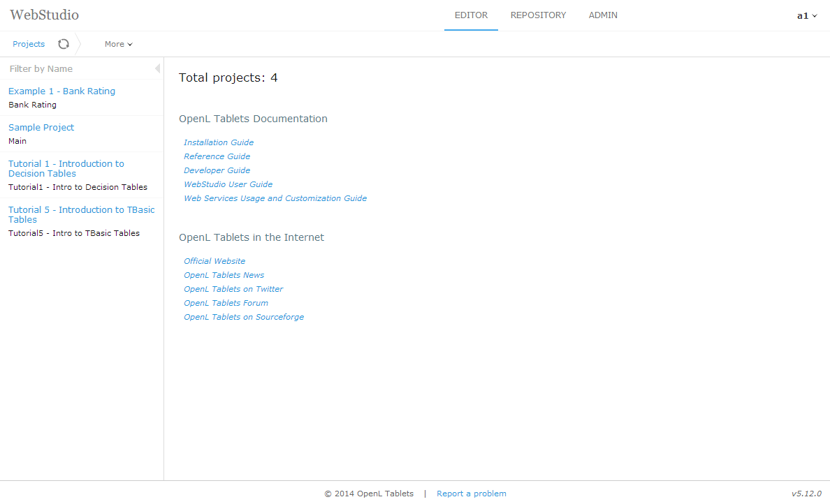This screenshot has width=830, height=504.
Task: Open OpenL Tablets on Twitter
Action: pos(233,288)
